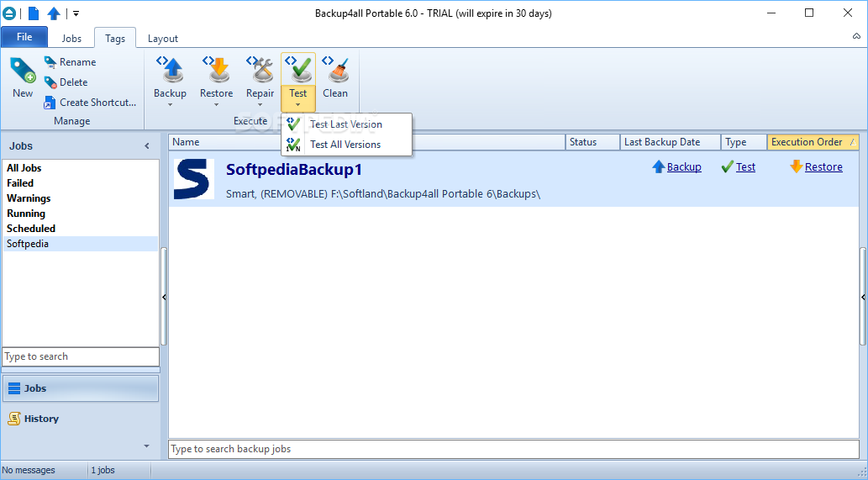The image size is (868, 480).
Task: Click the Backup4all app icon in title bar
Action: click(9, 13)
